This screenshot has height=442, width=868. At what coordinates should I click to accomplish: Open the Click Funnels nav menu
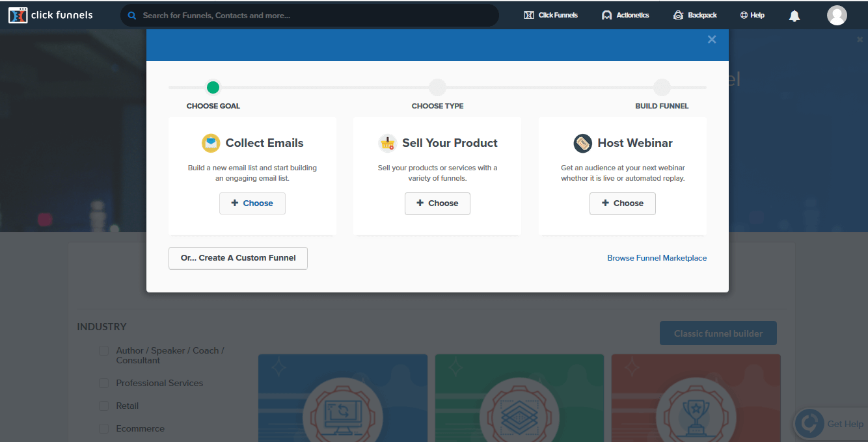pyautogui.click(x=550, y=15)
